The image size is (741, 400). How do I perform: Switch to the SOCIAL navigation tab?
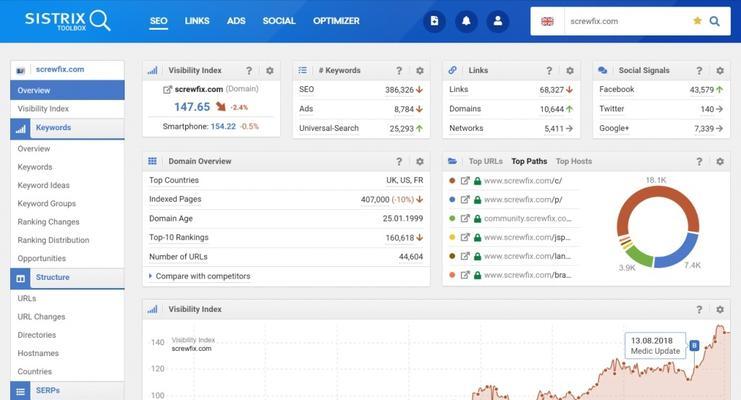pyautogui.click(x=279, y=21)
